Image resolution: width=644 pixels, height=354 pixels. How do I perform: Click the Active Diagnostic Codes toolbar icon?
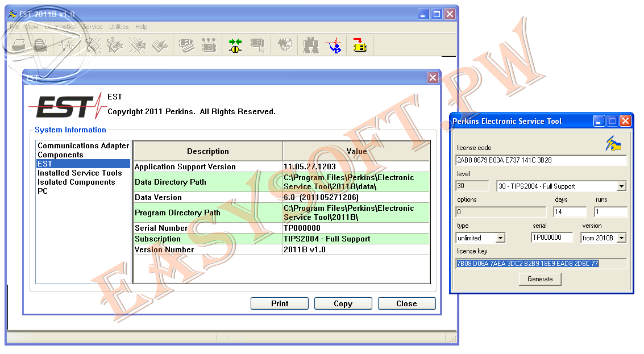point(93,45)
